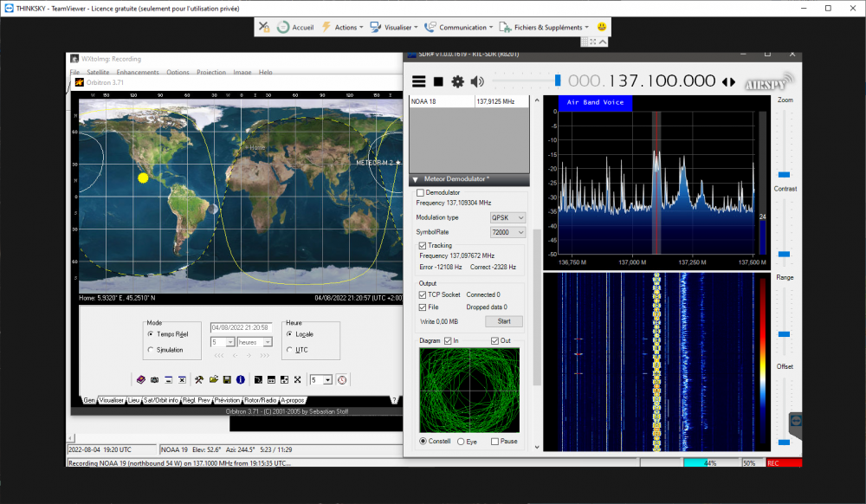Open TeamViewer Fichiers & Suppléments dropdown
The image size is (866, 504).
(544, 27)
